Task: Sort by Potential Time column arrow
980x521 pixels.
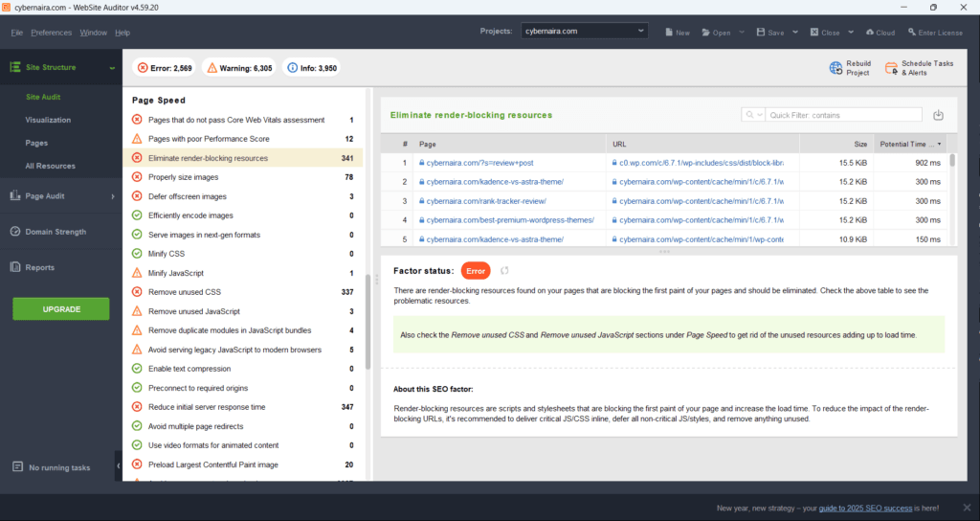Action: point(939,144)
